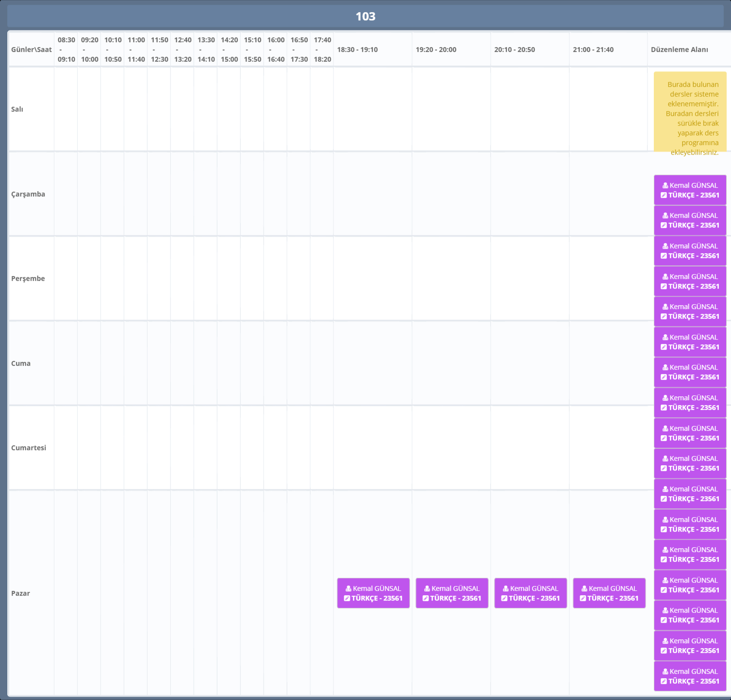Screen dimensions: 731x700
Task: Click edit icon on Pazar 21:00 - 21:40 lesson
Action: point(582,599)
